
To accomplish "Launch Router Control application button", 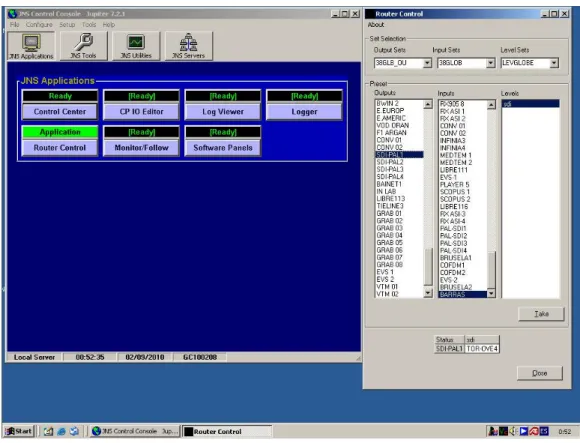I will (60, 148).
